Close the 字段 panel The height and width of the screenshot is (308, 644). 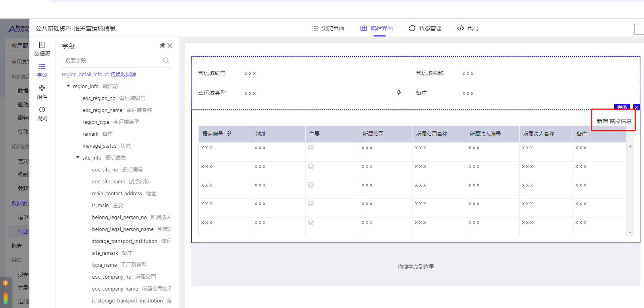[x=170, y=46]
